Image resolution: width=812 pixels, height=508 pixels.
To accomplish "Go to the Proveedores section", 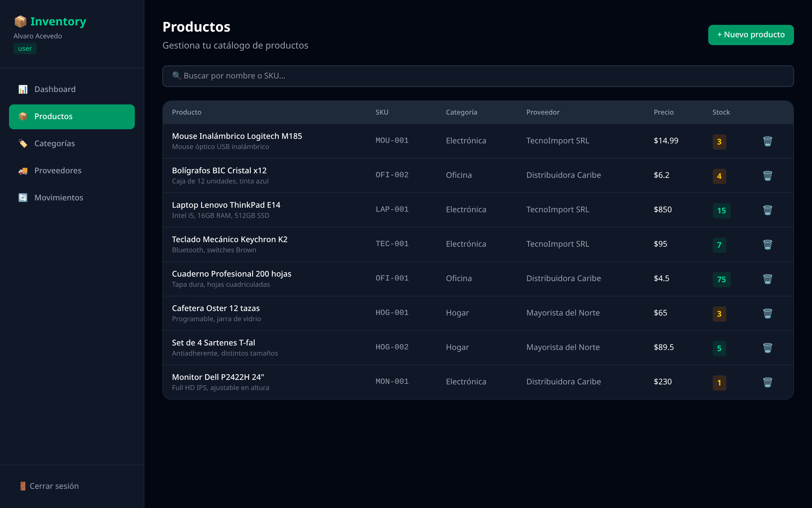I will point(72,171).
